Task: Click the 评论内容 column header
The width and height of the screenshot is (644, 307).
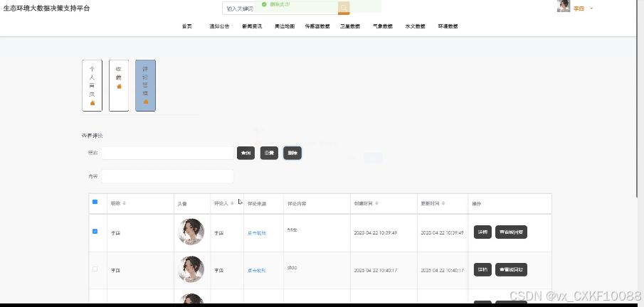Action: (x=297, y=203)
